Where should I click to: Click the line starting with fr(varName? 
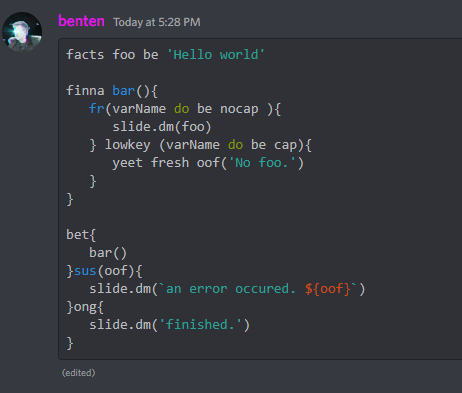pos(185,109)
